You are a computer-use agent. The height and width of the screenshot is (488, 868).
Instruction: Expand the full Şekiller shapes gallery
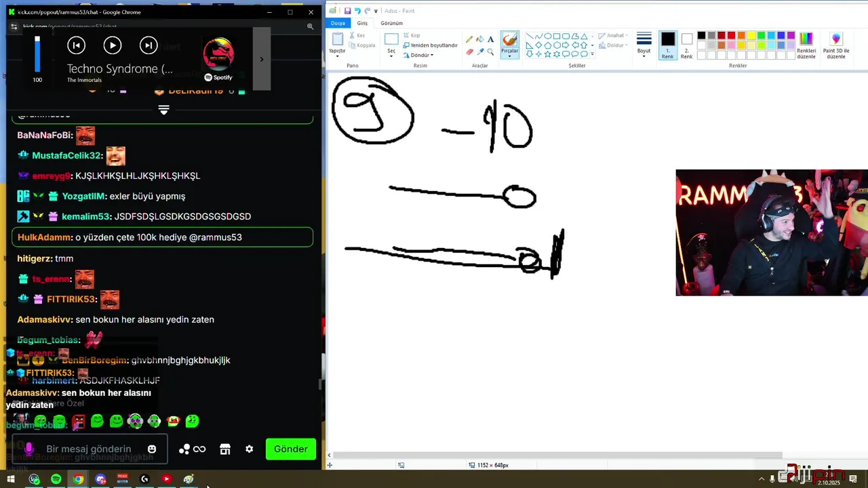point(592,54)
